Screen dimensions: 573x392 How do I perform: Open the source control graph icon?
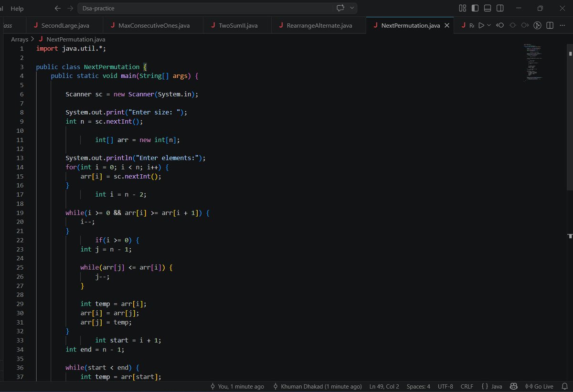(x=537, y=25)
